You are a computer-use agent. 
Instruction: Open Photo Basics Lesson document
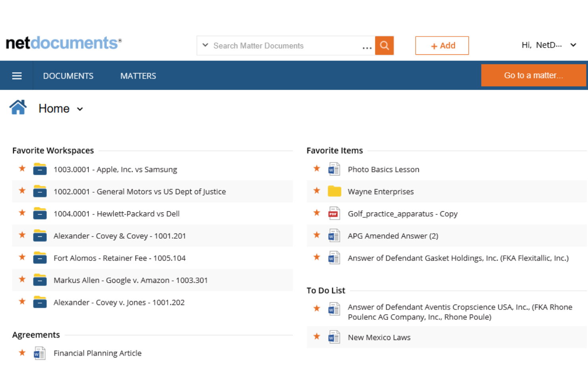point(383,170)
